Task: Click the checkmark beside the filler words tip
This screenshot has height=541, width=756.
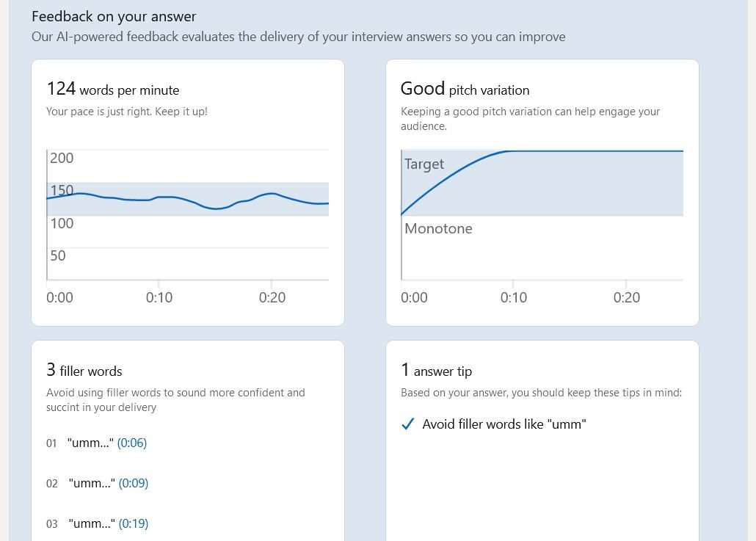Action: [409, 424]
